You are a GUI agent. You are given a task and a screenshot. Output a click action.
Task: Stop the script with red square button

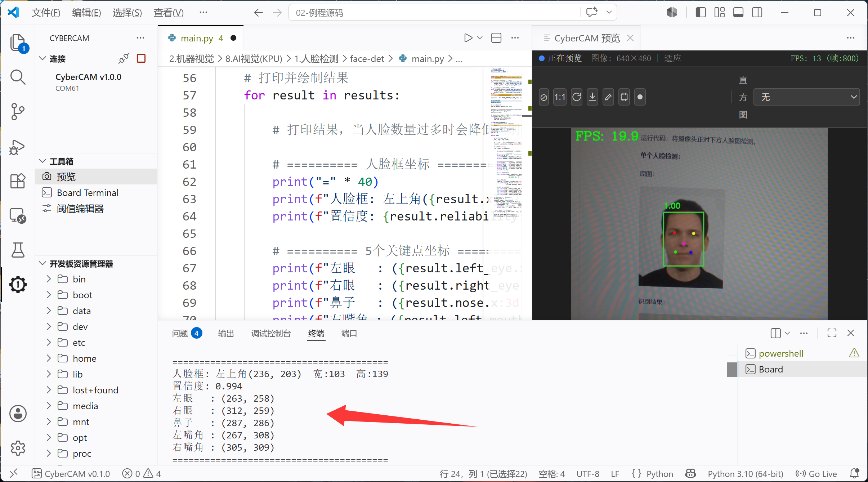[x=141, y=58]
